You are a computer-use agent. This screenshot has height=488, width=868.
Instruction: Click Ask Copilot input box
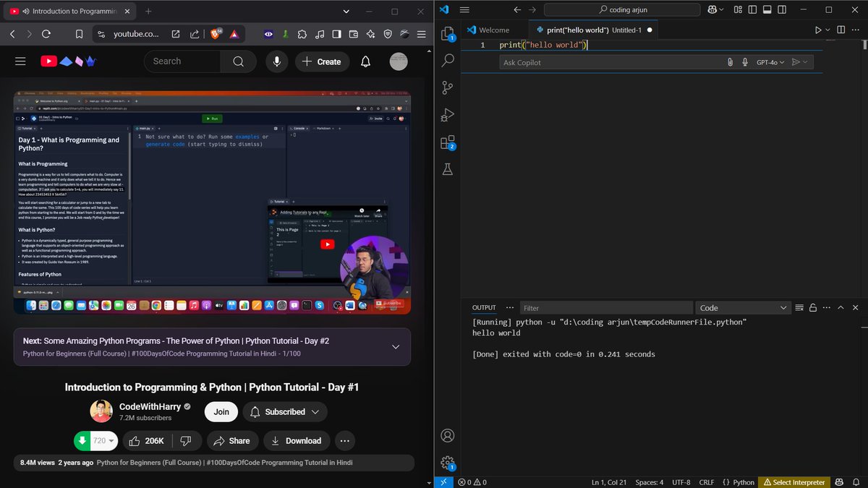(611, 62)
